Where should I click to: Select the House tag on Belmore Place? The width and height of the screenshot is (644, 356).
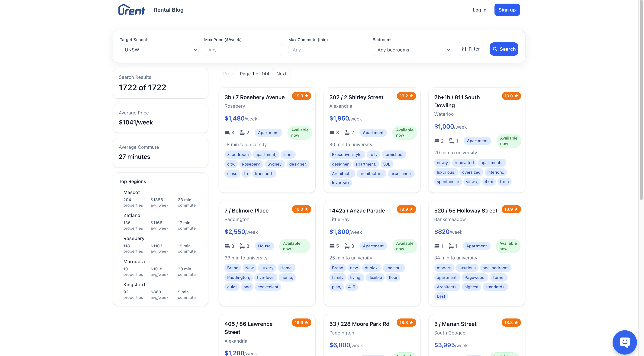[x=264, y=246]
